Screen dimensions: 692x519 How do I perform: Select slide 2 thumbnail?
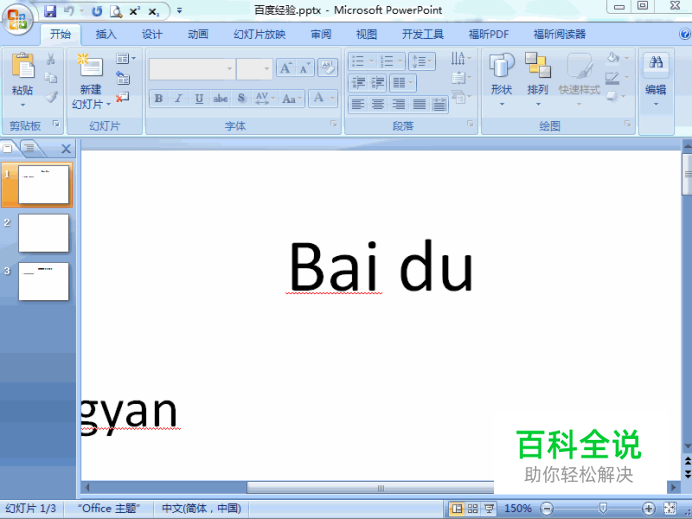(x=43, y=233)
